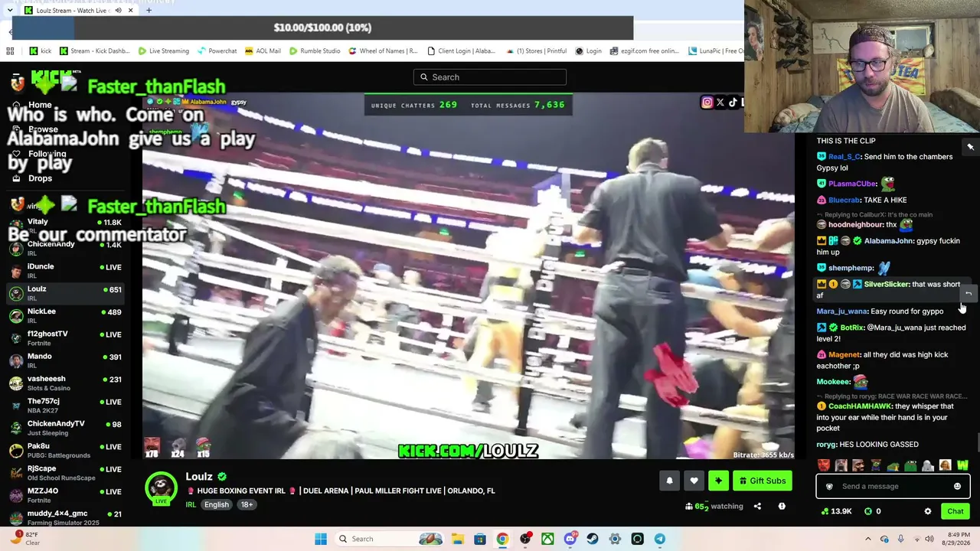
Task: Open the NickLee channel in the sidebar
Action: (x=65, y=315)
